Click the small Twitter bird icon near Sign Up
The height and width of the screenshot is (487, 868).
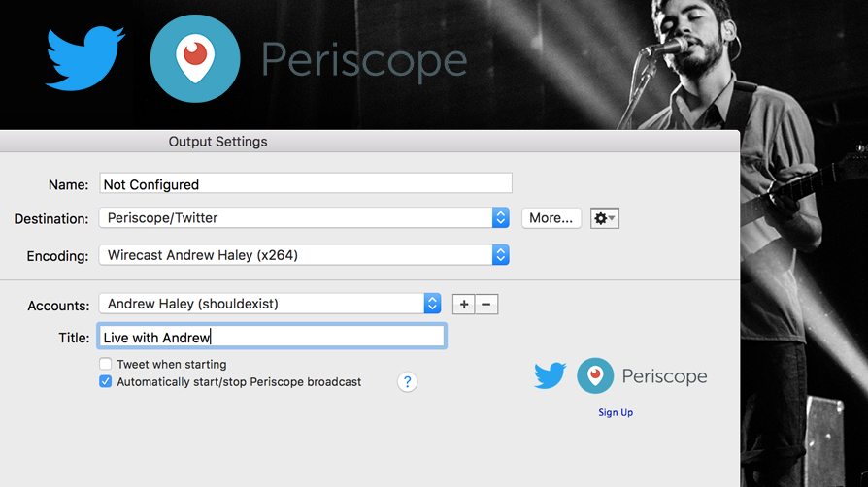(551, 375)
